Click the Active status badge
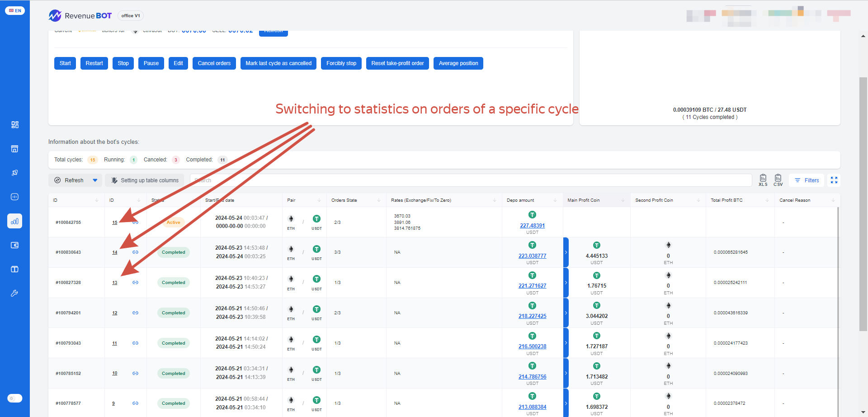This screenshot has height=417, width=868. 173,223
